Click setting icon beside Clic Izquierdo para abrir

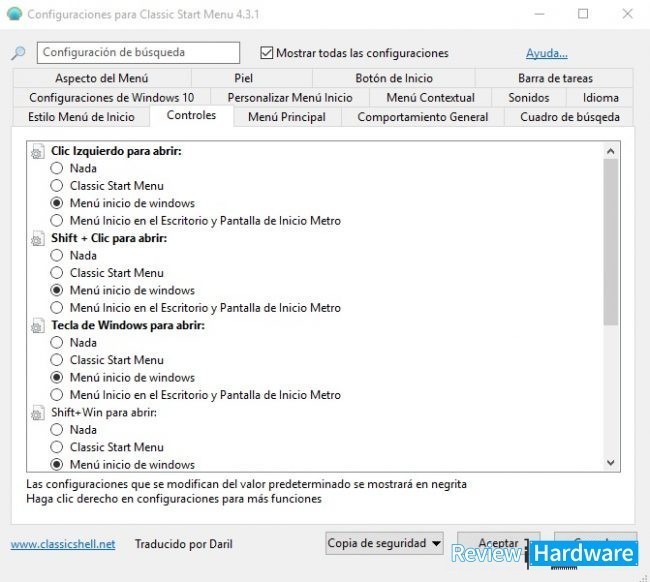coord(37,152)
